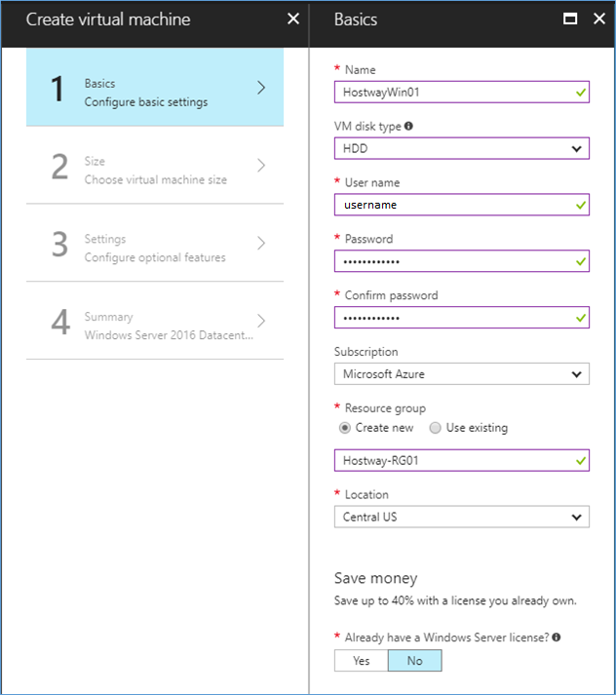This screenshot has width=616, height=695.
Task: Click the chevron arrow beside Summary step
Action: pyautogui.click(x=261, y=321)
